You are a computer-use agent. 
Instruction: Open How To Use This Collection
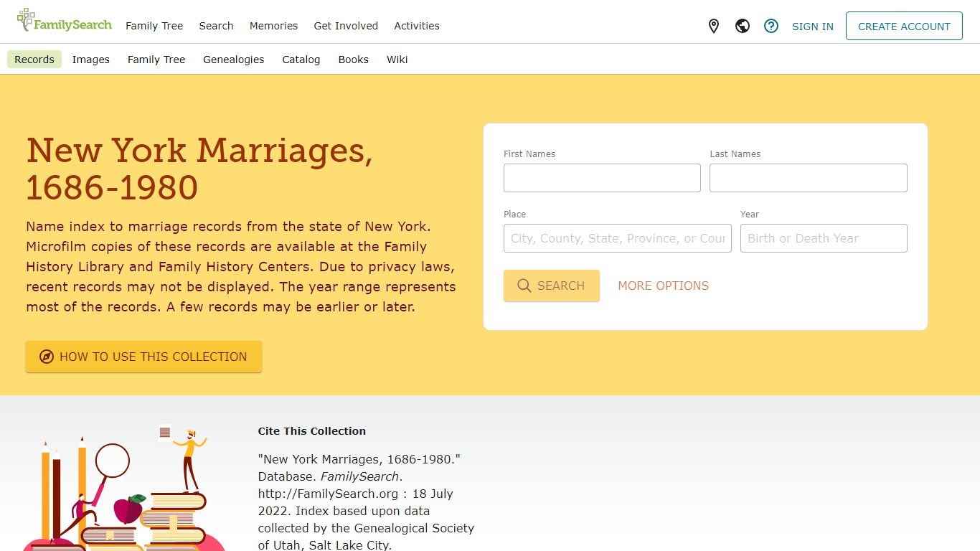(144, 357)
